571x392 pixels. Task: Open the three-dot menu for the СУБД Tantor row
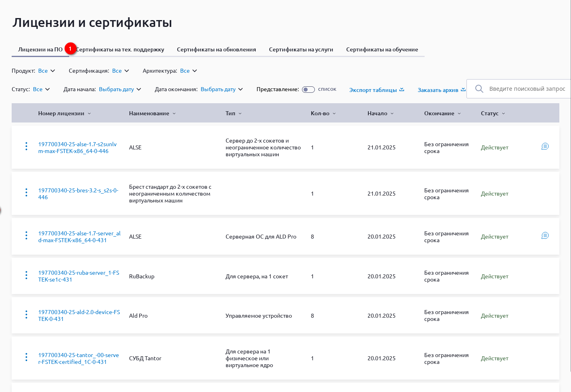[27, 357]
